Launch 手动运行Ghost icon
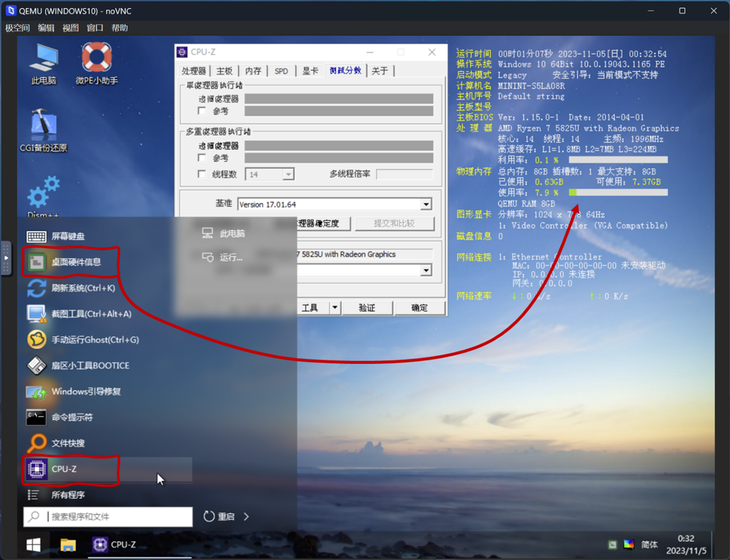 36,339
